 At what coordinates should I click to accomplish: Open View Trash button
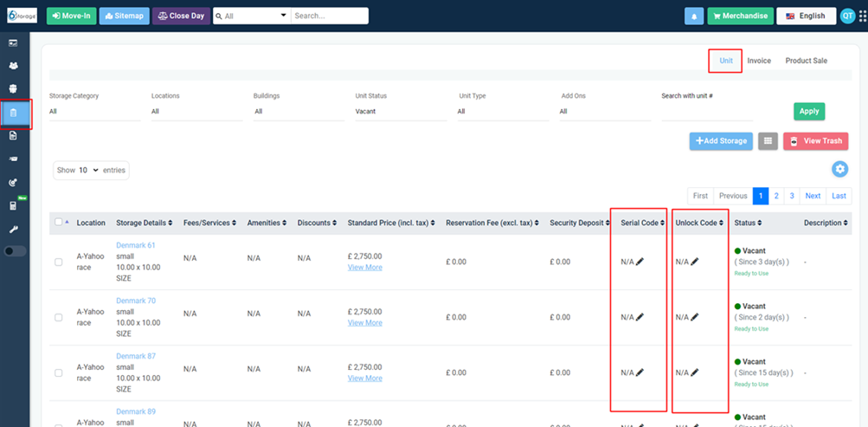click(815, 140)
